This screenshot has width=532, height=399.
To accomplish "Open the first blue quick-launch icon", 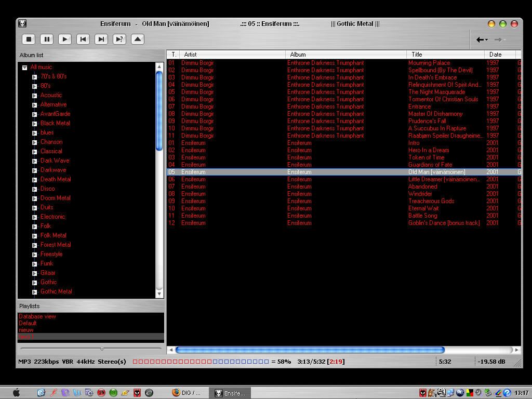I will coord(41,393).
